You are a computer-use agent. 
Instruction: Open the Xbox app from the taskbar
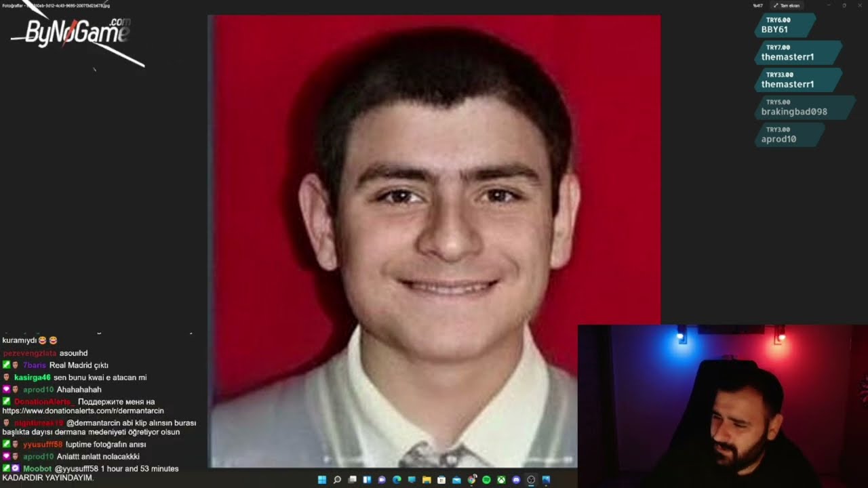point(501,480)
